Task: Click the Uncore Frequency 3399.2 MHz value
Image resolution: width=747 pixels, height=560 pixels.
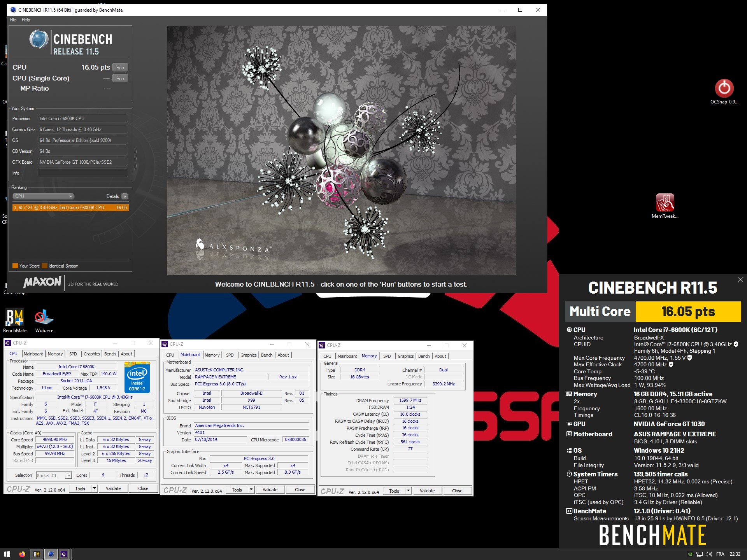Action: [x=444, y=384]
